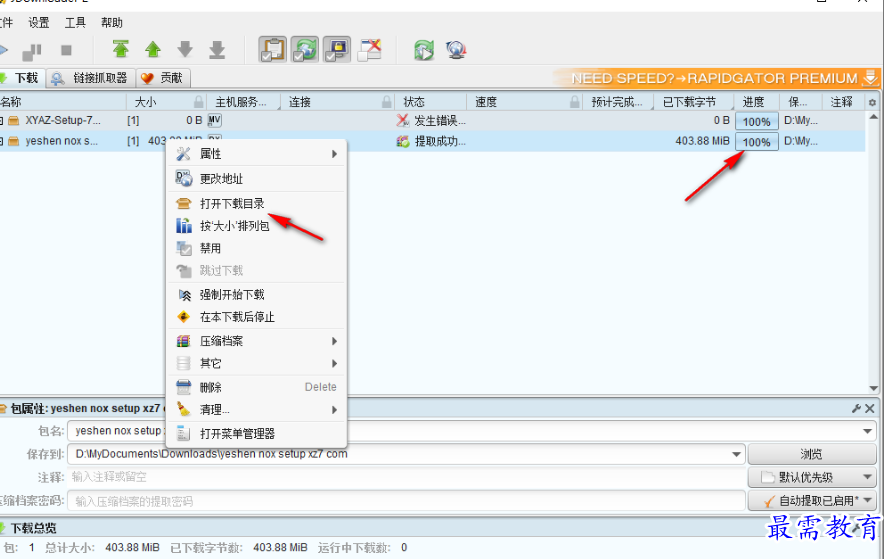889x559 pixels.
Task: Expand the 清理 submenu
Action: (256, 409)
